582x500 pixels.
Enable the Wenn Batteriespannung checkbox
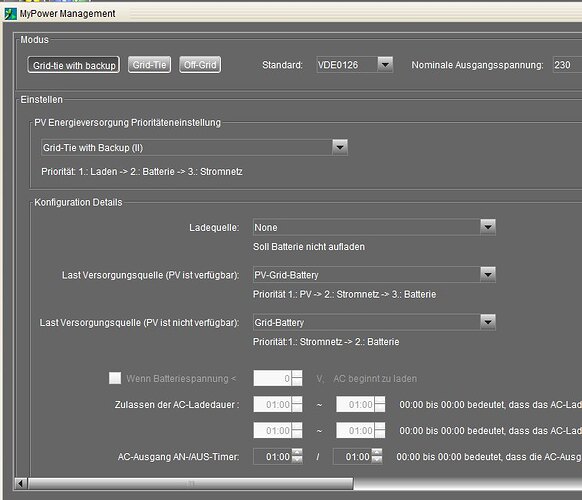click(x=115, y=378)
